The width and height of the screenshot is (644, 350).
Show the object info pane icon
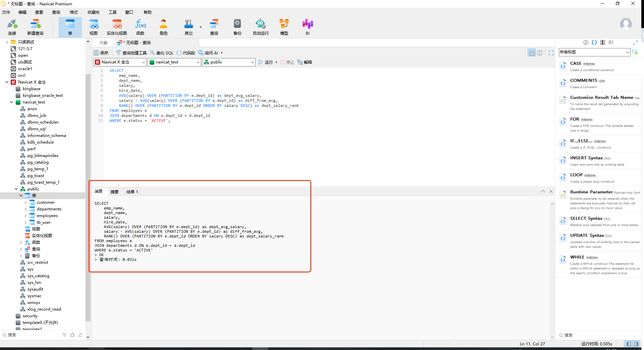point(586,42)
